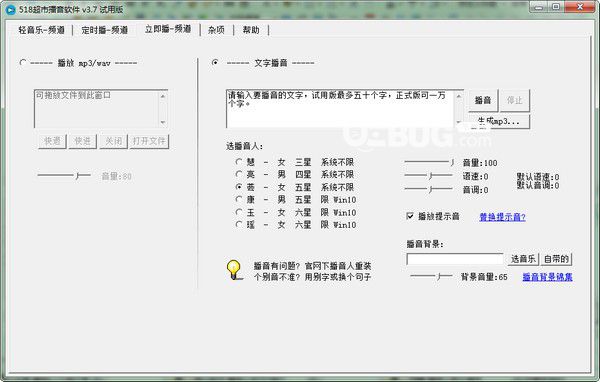This screenshot has height=382, width=600.
Task: Click the 音量:100 slider
Action: [x=429, y=162]
